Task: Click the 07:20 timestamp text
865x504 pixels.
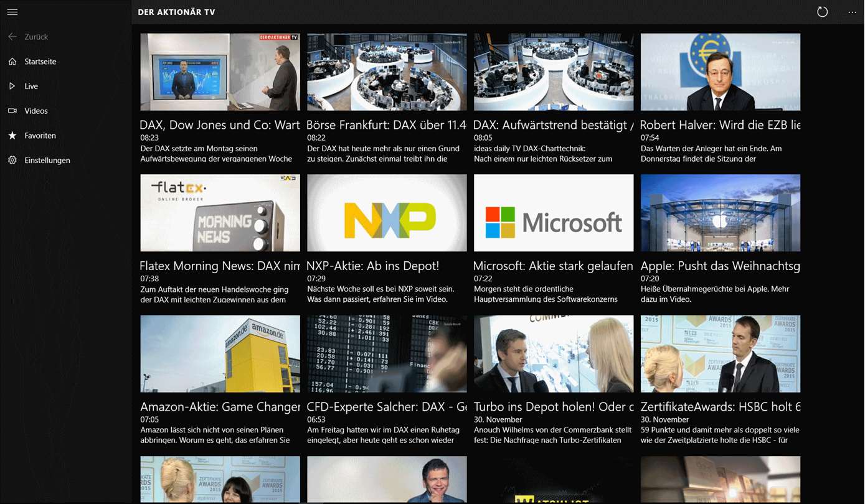Action: point(650,279)
